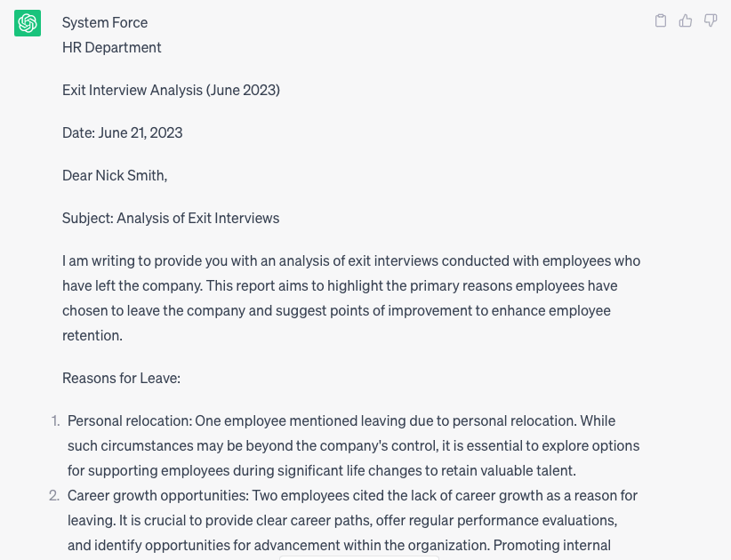Viewport: 731px width, 560px height.
Task: Click the 'Dear Nick Smith,' greeting
Action: 115,175
